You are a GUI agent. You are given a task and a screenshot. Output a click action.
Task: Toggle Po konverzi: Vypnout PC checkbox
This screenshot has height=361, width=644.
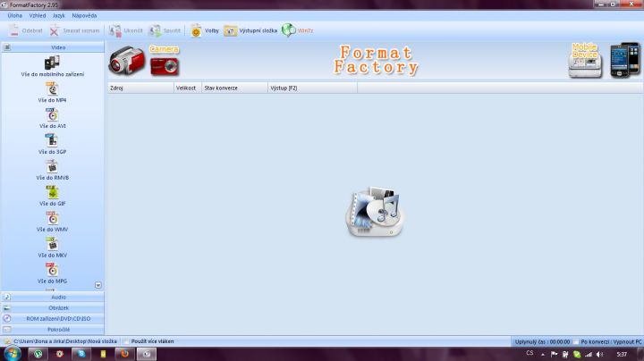[x=576, y=341]
